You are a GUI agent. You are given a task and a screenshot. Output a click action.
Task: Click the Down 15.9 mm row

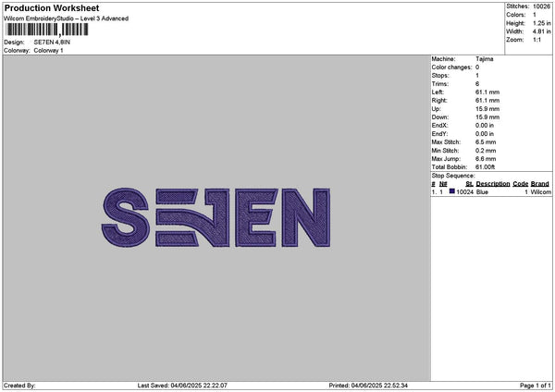tap(465, 117)
